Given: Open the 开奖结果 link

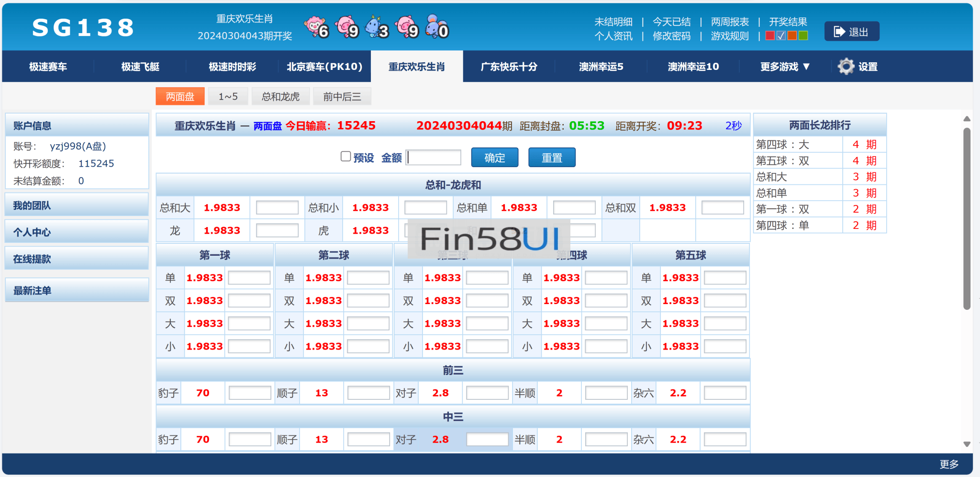Looking at the screenshot, I should click(788, 22).
